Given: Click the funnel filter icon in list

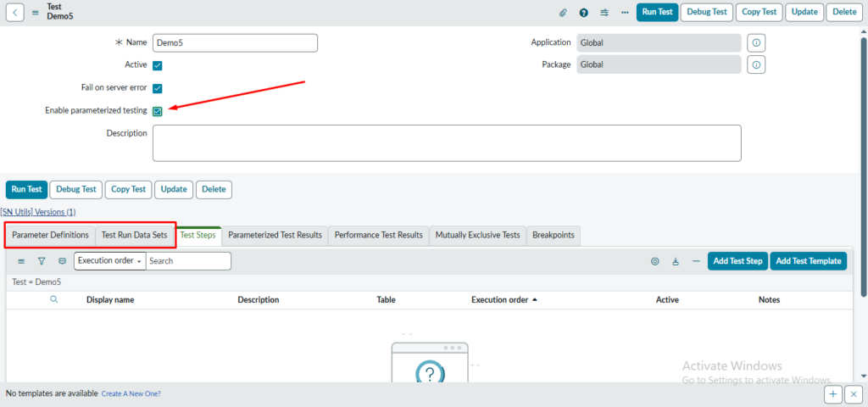Looking at the screenshot, I should (42, 261).
